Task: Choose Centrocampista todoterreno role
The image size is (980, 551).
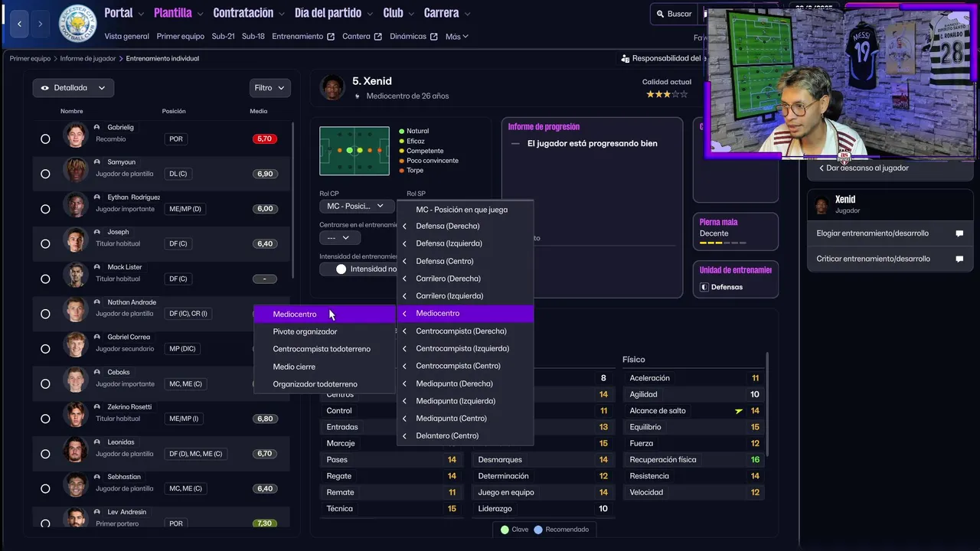Action: 325,349
